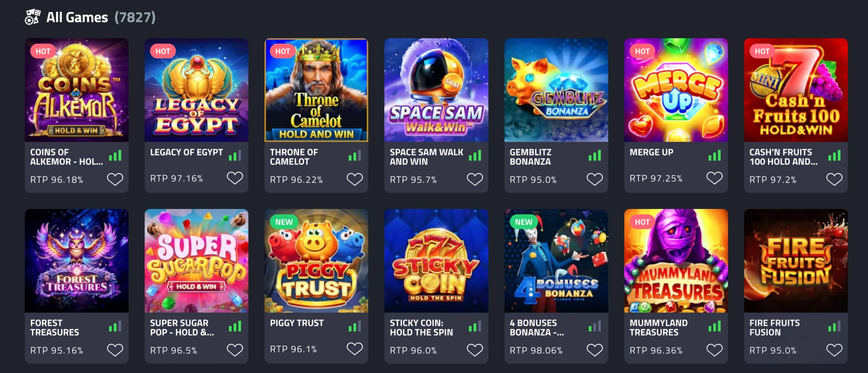Click the Mummyland Treasures title text
This screenshot has height=373, width=868.
tap(658, 328)
